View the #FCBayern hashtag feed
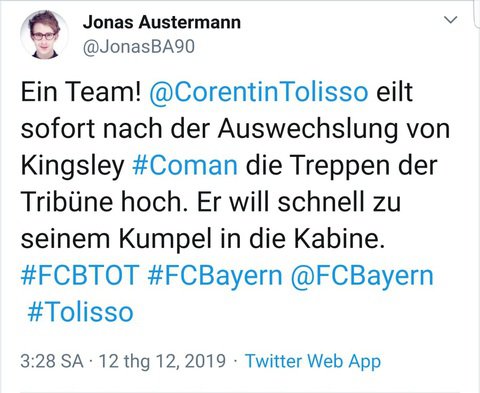The width and height of the screenshot is (480, 393). click(215, 276)
